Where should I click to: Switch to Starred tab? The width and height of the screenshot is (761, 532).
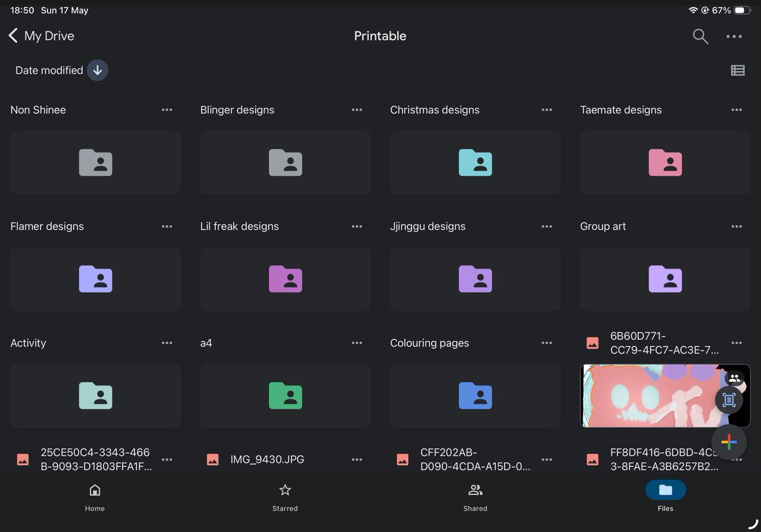pos(285,498)
